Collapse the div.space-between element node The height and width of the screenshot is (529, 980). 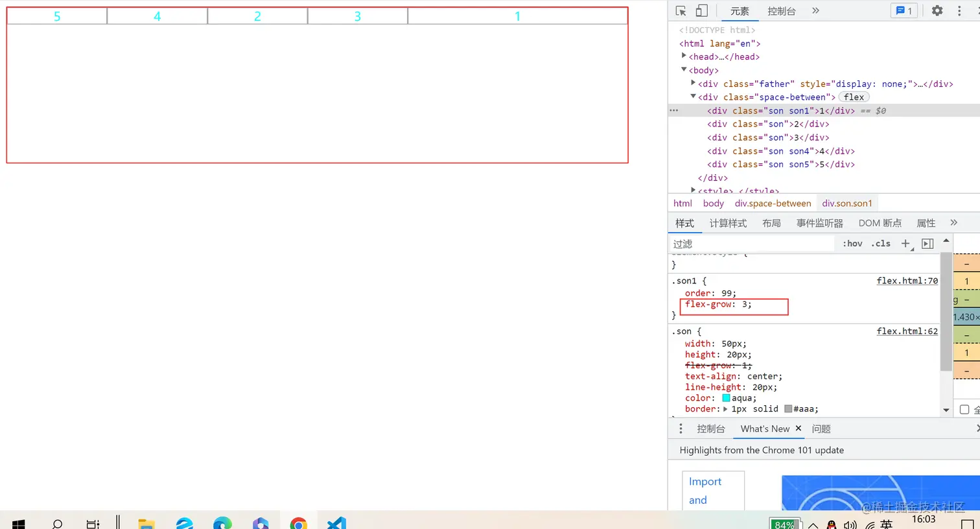(694, 97)
